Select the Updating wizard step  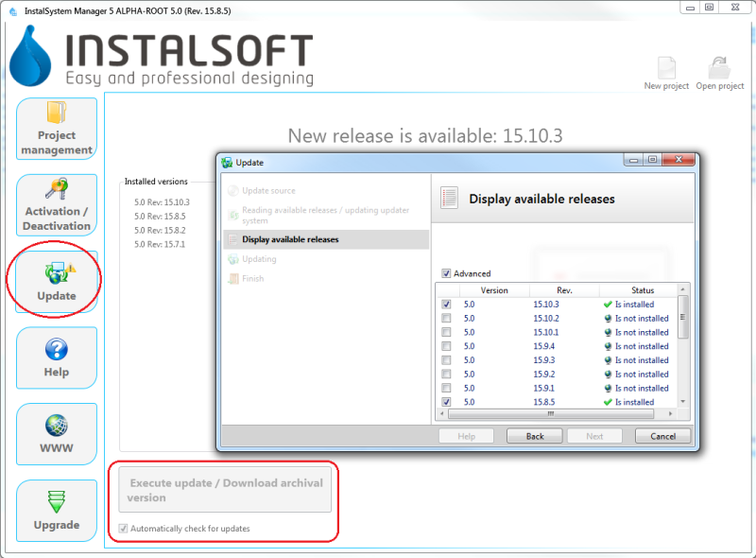259,259
